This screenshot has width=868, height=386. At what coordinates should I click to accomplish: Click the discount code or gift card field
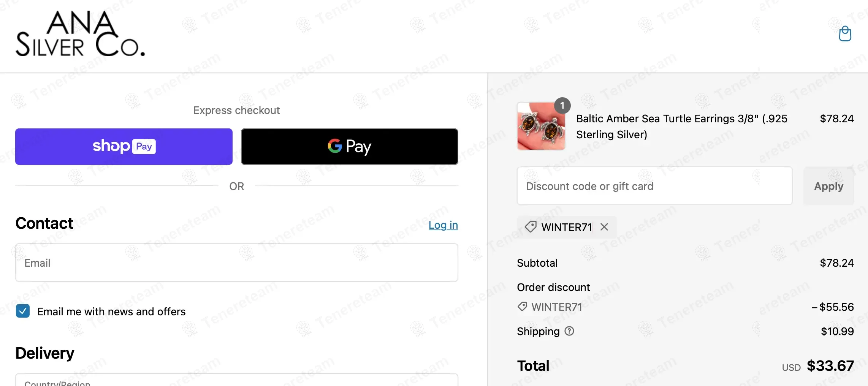(654, 186)
